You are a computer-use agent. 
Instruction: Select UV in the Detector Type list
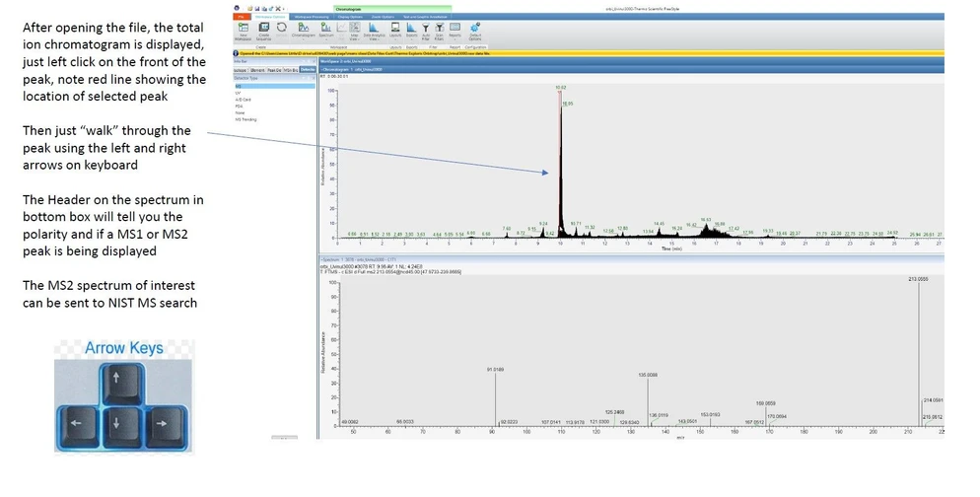coord(238,93)
